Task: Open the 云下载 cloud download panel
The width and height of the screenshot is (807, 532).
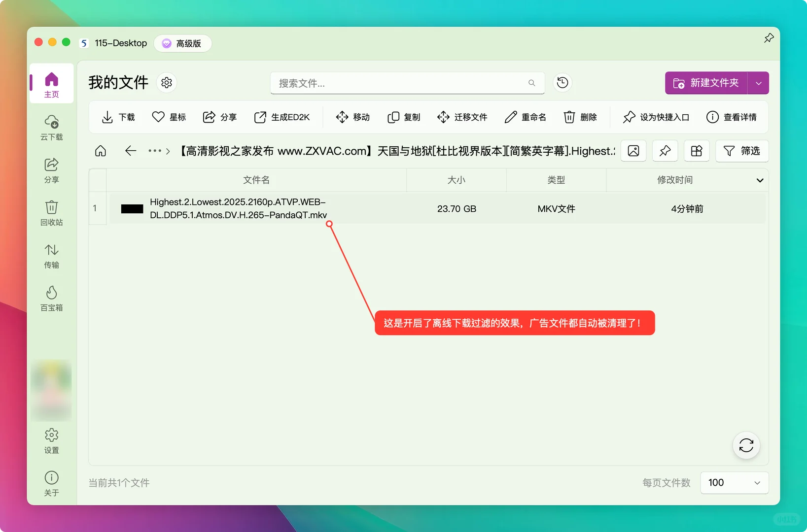Action: (51, 128)
